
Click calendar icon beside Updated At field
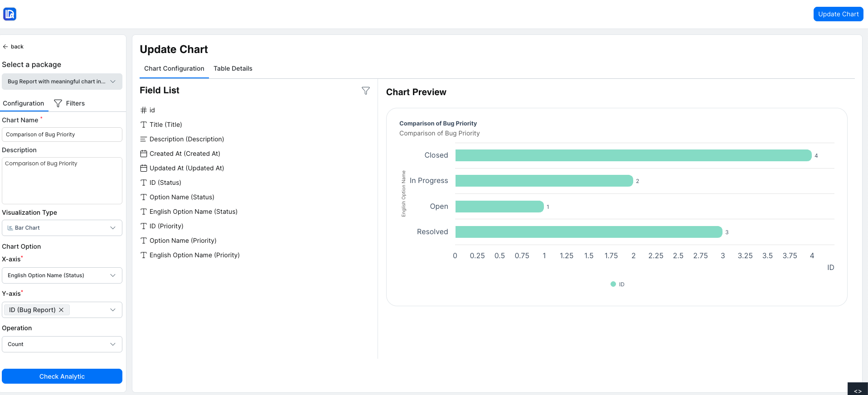[144, 168]
